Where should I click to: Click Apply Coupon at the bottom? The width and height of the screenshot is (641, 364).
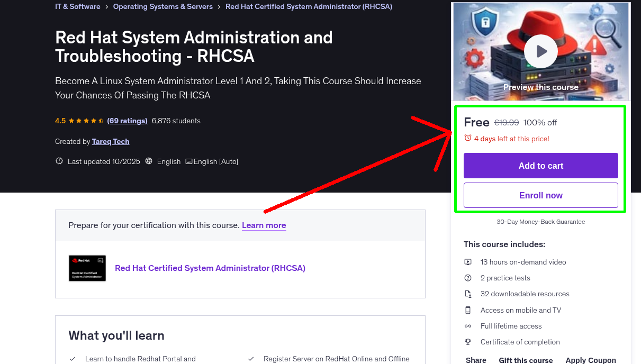click(591, 359)
